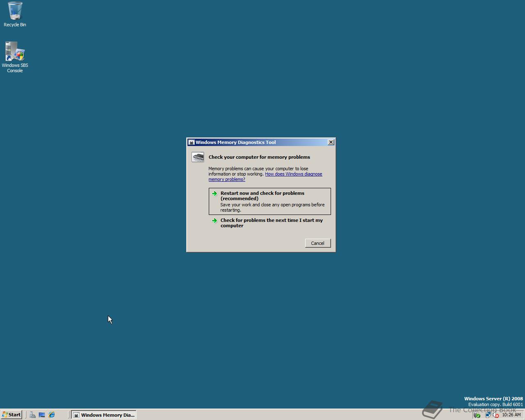Click the muted volume tray icon

[495, 415]
